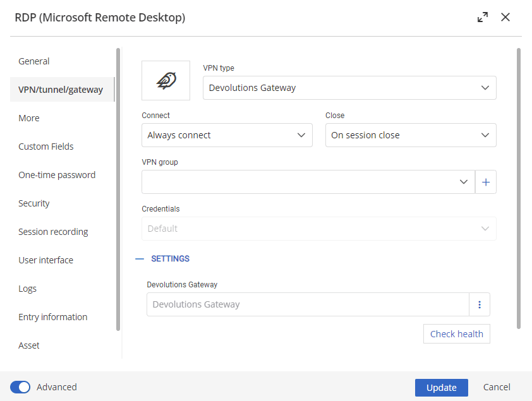This screenshot has width=532, height=401.
Task: Open the Connect dropdown
Action: tap(227, 135)
